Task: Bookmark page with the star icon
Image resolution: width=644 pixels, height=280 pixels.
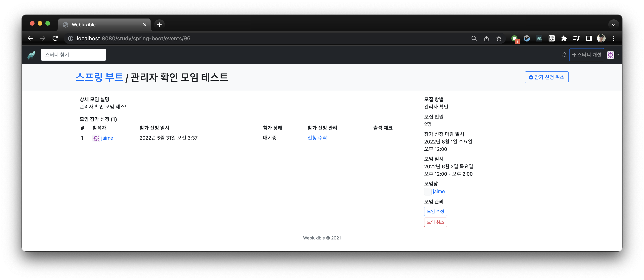Action: tap(499, 38)
